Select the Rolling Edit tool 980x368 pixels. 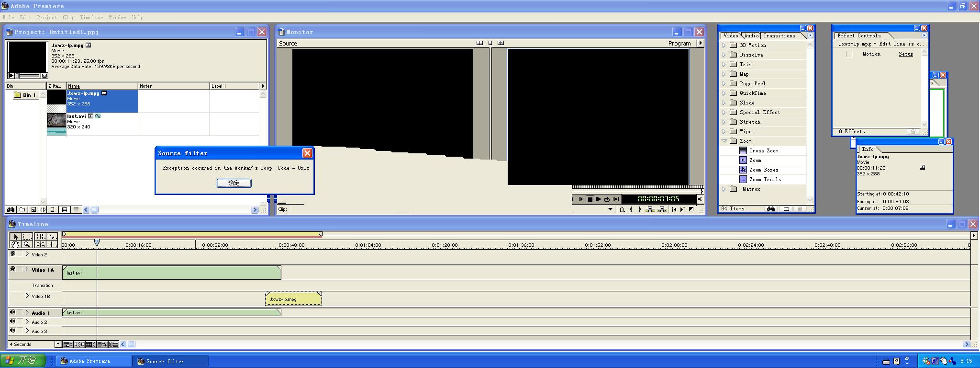[x=40, y=237]
